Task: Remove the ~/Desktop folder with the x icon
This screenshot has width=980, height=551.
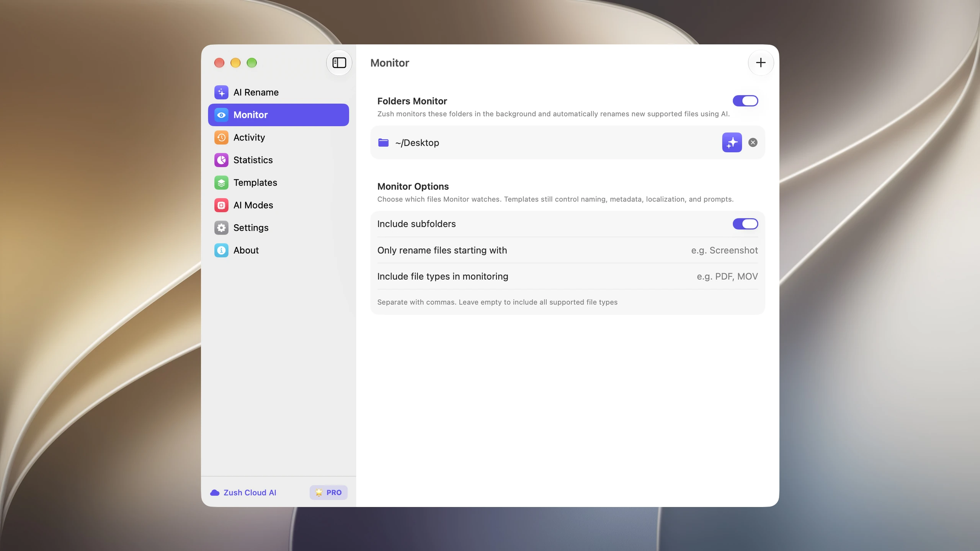Action: tap(753, 143)
